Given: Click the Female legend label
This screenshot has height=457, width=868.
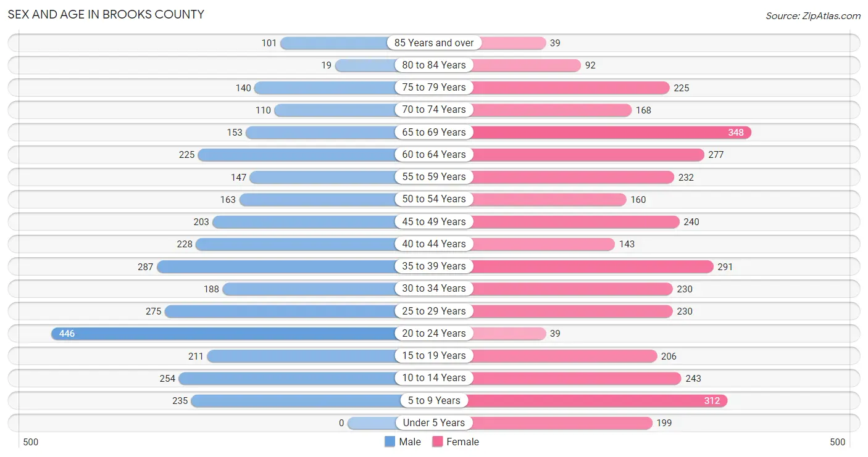Looking at the screenshot, I should 463,442.
